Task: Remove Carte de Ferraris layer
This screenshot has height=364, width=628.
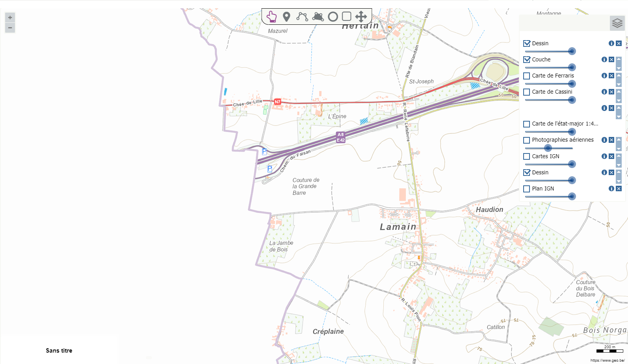Action: click(611, 76)
